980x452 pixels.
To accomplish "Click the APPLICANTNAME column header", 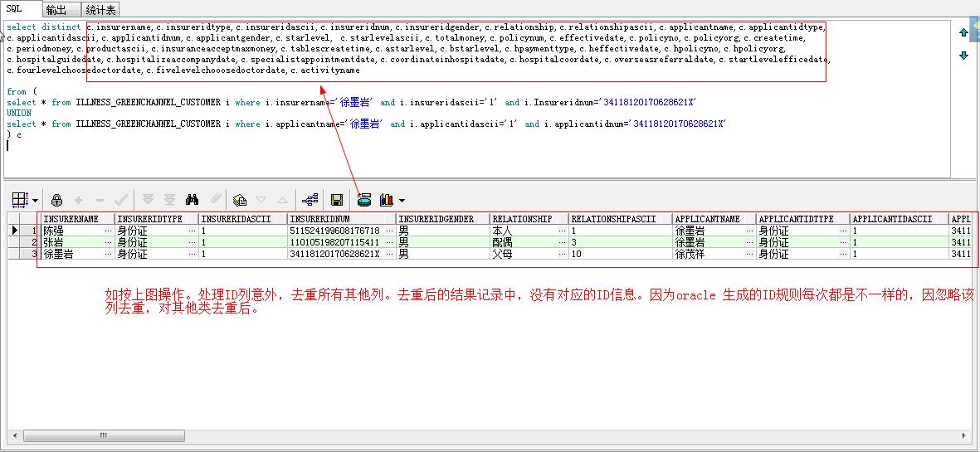I will (714, 219).
